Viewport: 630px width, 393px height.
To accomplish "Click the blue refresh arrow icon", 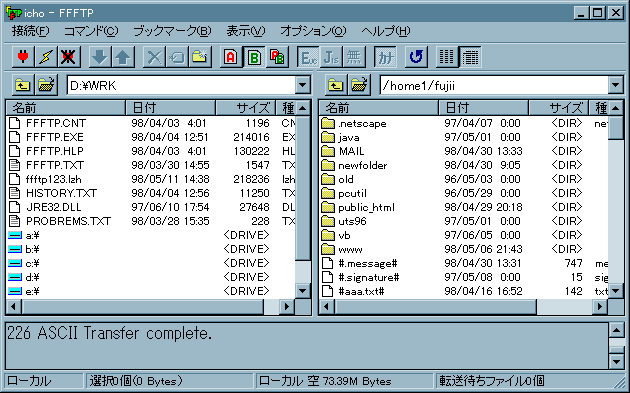I will click(416, 57).
